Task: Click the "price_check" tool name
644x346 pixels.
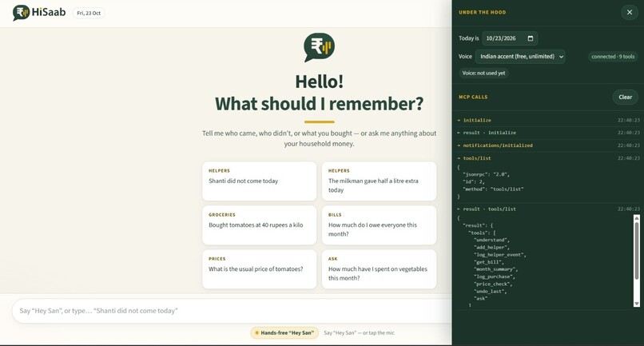Action: point(493,284)
